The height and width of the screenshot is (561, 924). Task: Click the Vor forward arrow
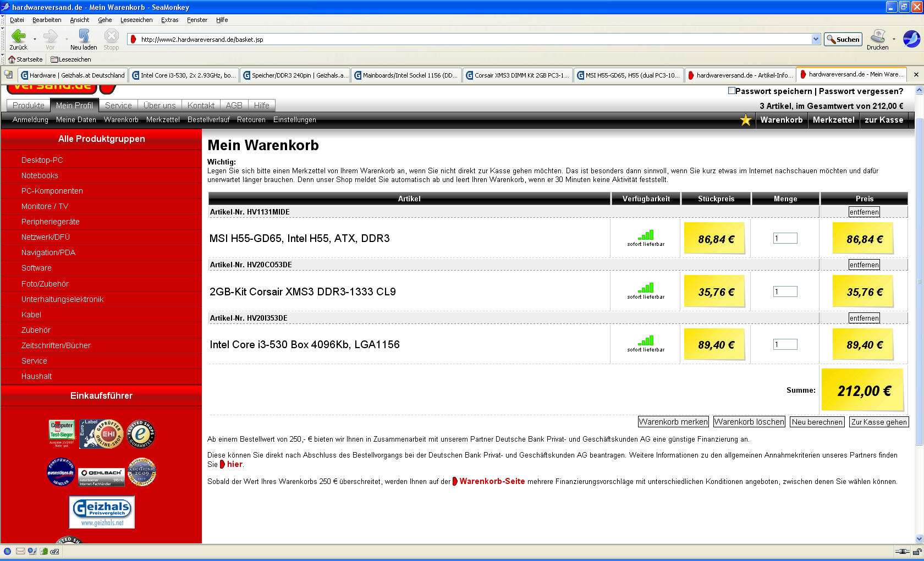tap(50, 39)
